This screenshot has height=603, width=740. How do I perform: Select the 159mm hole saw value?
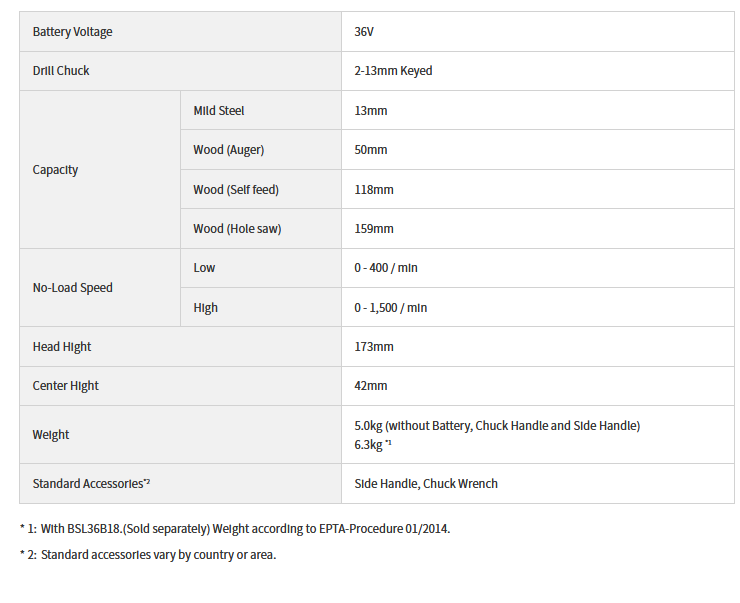coord(374,229)
